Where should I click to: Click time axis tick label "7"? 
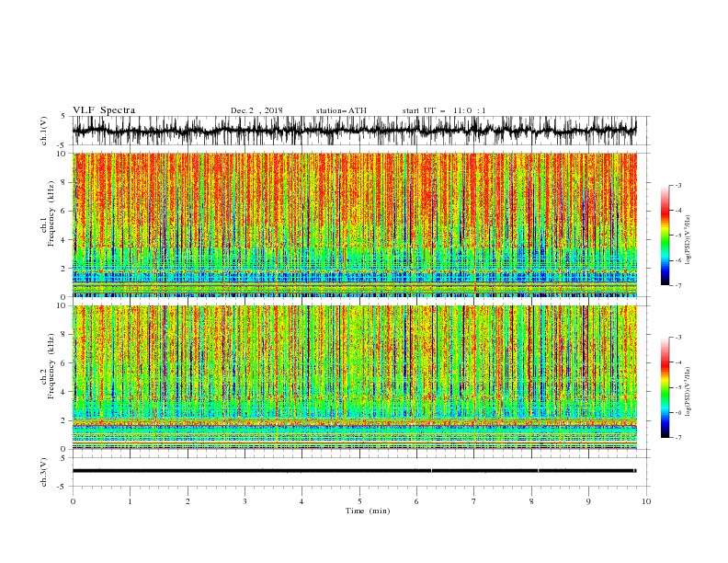click(x=474, y=501)
